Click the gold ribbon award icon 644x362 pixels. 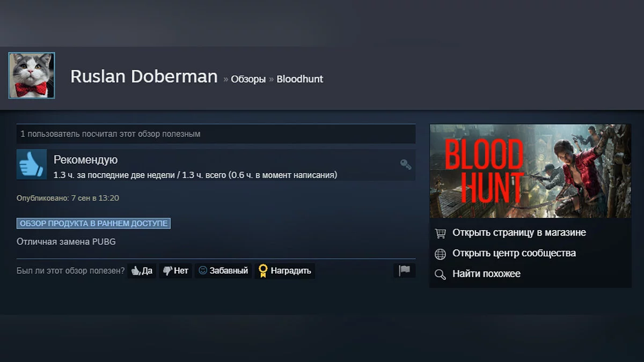tap(262, 271)
